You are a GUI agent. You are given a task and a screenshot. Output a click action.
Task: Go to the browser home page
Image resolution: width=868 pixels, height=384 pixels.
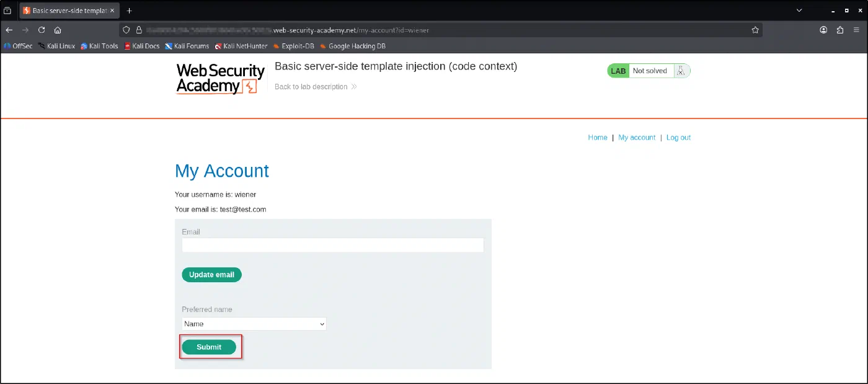(58, 30)
